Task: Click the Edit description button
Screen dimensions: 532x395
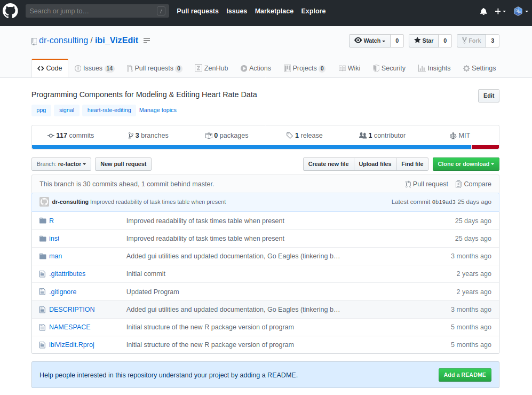Action: (x=489, y=96)
